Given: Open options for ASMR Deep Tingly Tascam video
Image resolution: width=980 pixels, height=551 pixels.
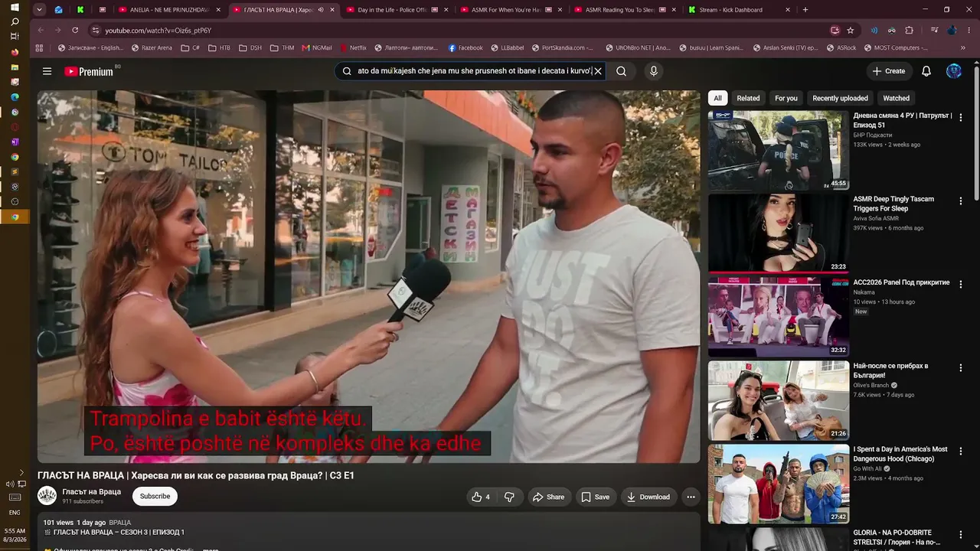Looking at the screenshot, I should click(961, 201).
